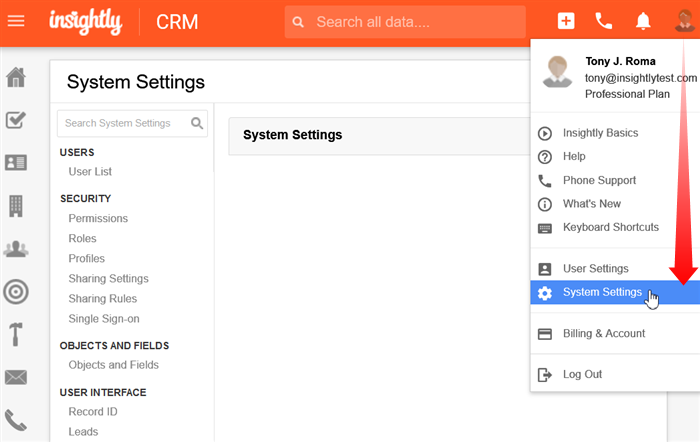Click the magnifier in Search System Settings
Image resolution: width=700 pixels, height=442 pixels.
pos(197,123)
